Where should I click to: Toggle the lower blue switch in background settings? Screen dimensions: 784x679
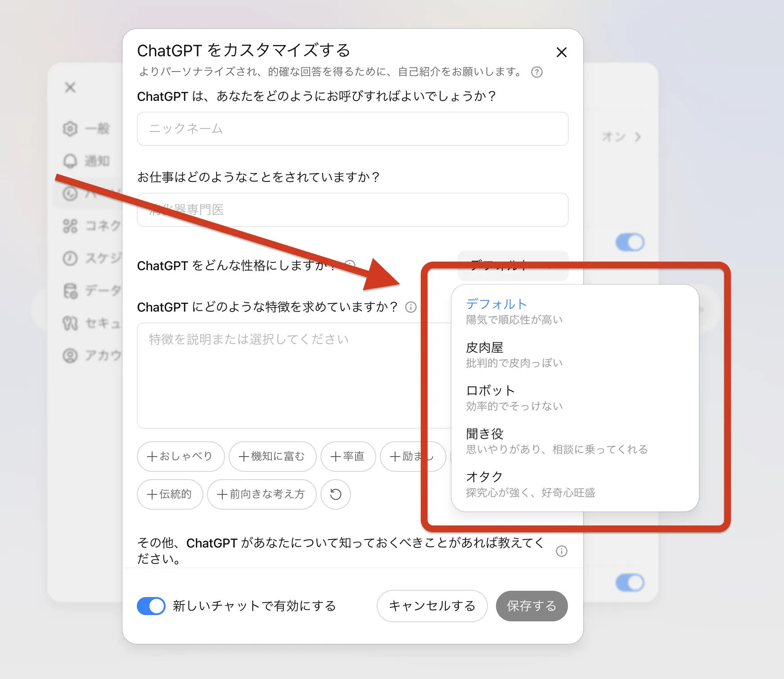coord(630,583)
